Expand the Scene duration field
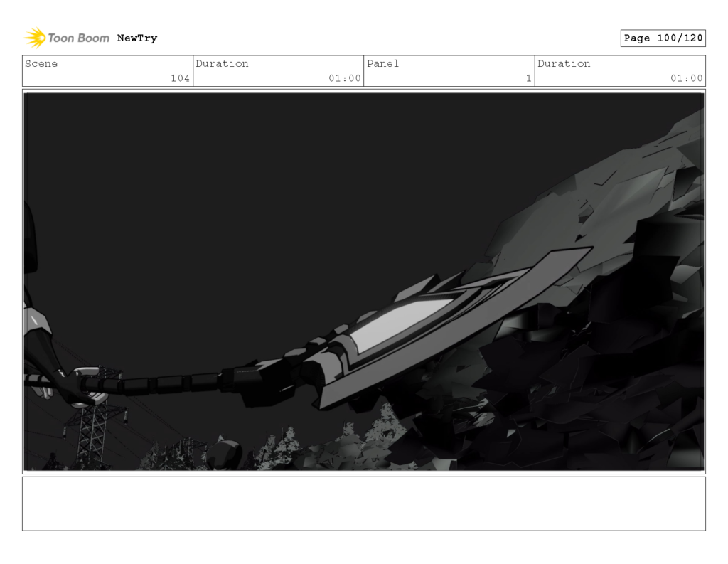The image size is (728, 564). click(277, 71)
